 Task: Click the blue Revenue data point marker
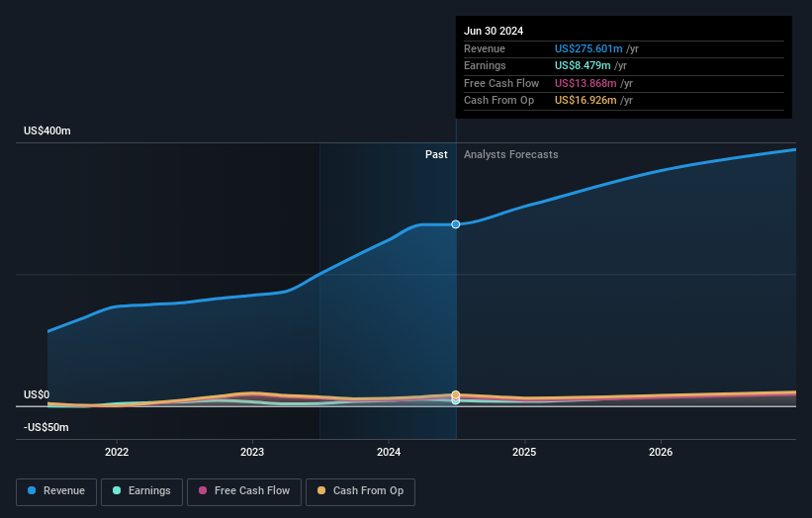point(456,224)
